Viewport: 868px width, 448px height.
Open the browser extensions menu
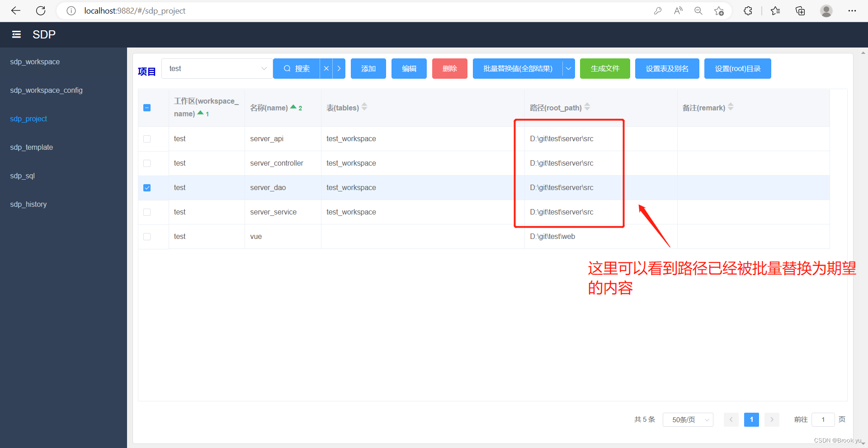[748, 11]
